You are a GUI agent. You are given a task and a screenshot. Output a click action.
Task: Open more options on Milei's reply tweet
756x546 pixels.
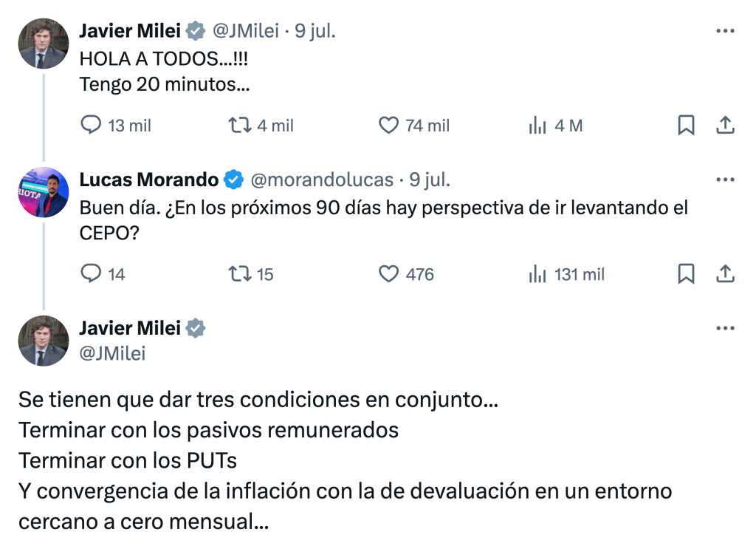click(x=726, y=328)
